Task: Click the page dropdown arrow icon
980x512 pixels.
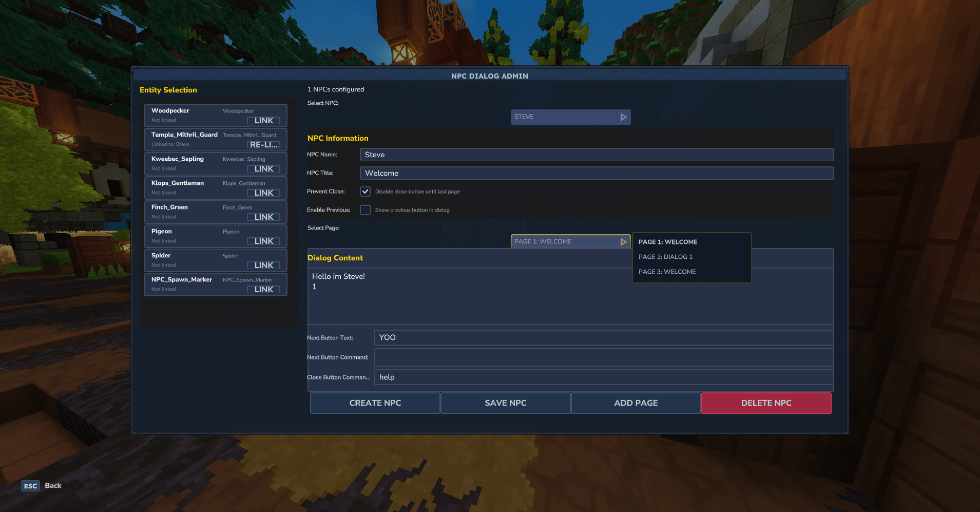Action: coord(623,242)
